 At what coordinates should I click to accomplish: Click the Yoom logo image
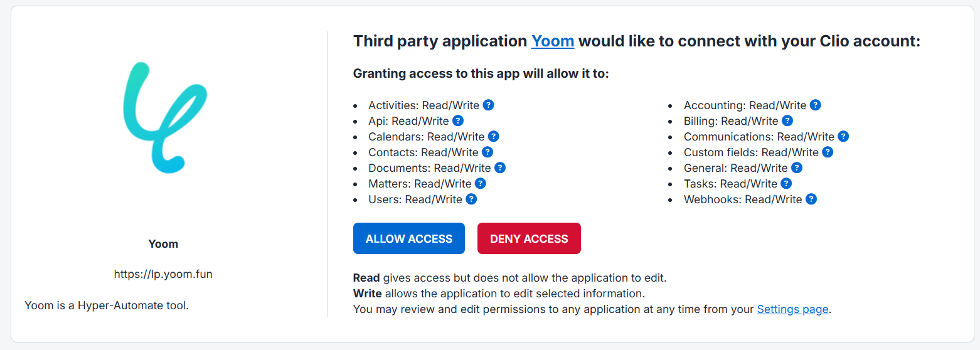pyautogui.click(x=164, y=117)
